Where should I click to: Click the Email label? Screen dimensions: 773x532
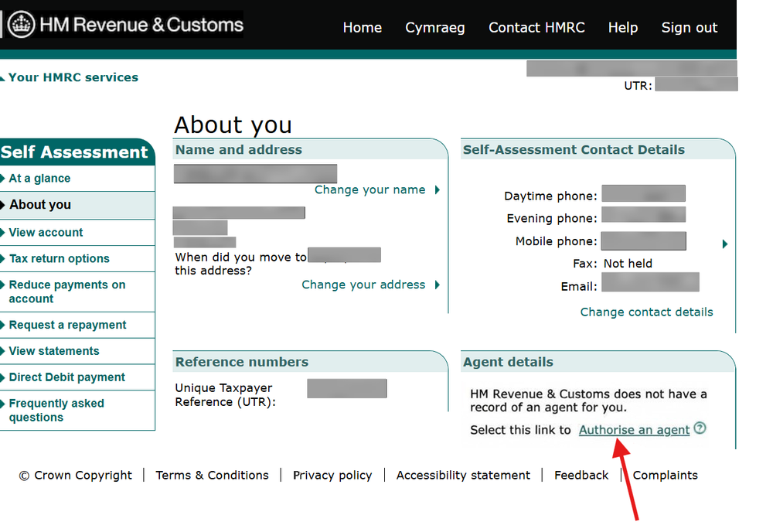click(x=579, y=286)
